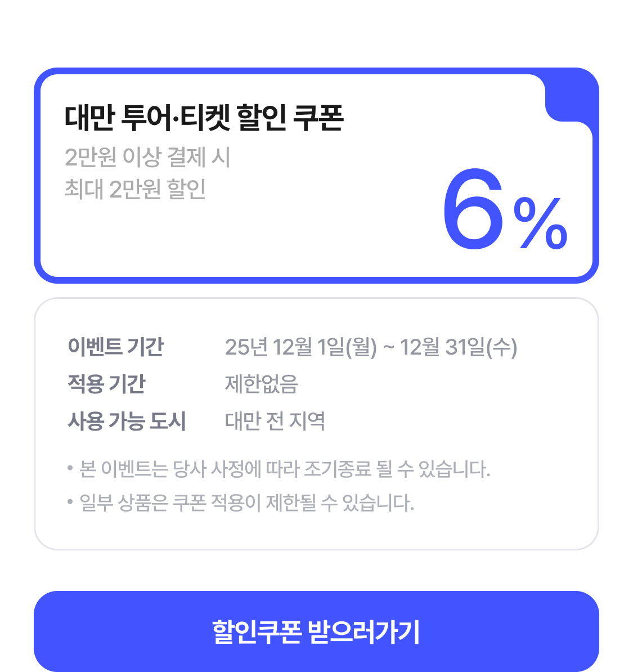Click the 사용 가능 도시 label
The image size is (633, 672).
point(127,421)
